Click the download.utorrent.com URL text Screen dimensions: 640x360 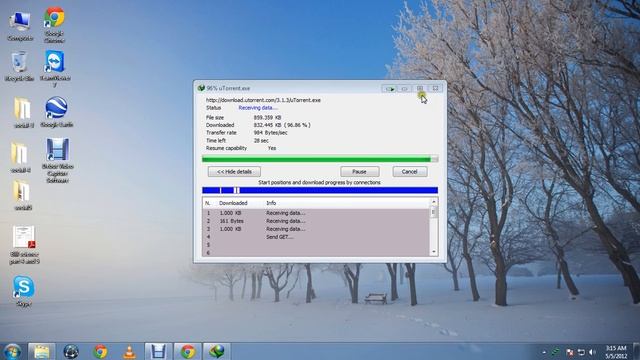click(263, 100)
